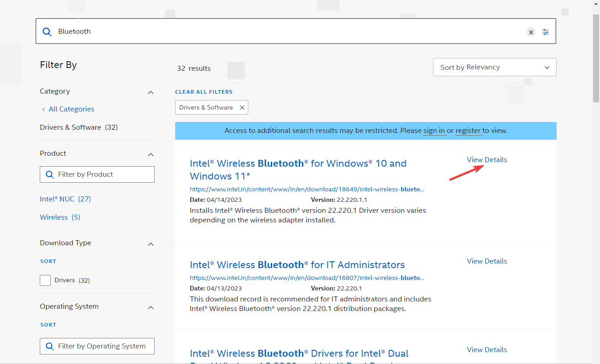Collapse the Category filter section
Screen dimensions: 600x364
151,92
